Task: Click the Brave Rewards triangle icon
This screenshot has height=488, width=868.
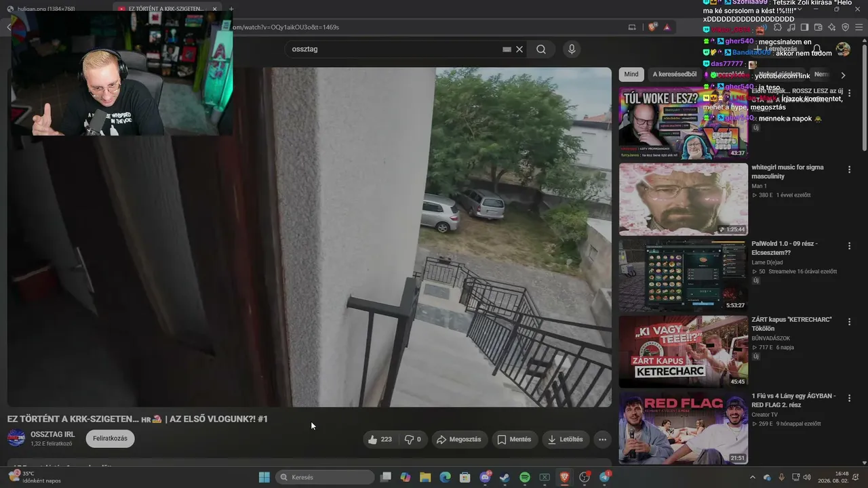Action: click(667, 27)
